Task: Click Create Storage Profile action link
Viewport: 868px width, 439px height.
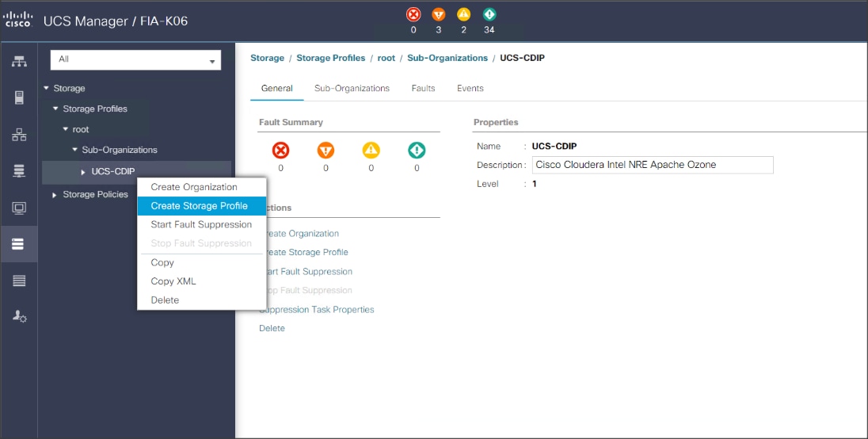Action: [x=307, y=252]
